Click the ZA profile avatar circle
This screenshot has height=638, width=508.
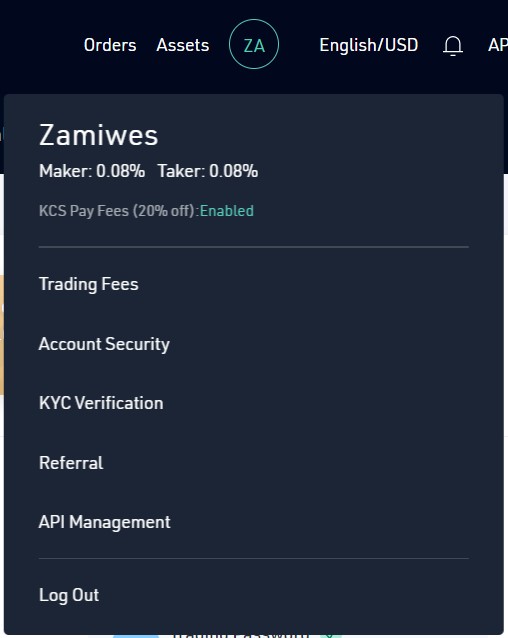[x=254, y=44]
